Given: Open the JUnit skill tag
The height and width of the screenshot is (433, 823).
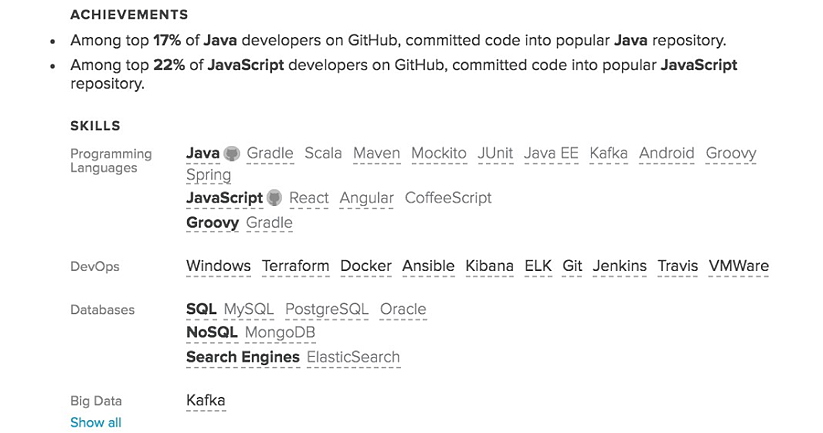Looking at the screenshot, I should tap(495, 154).
